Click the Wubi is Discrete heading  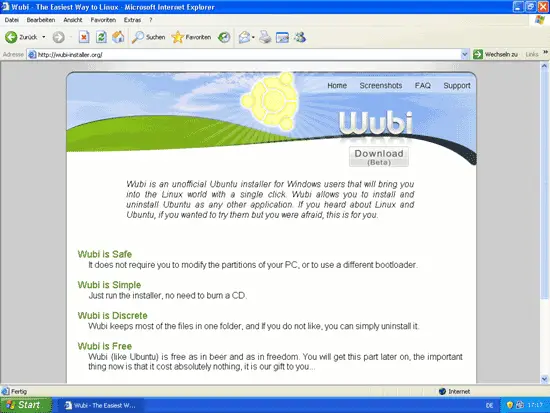112,315
